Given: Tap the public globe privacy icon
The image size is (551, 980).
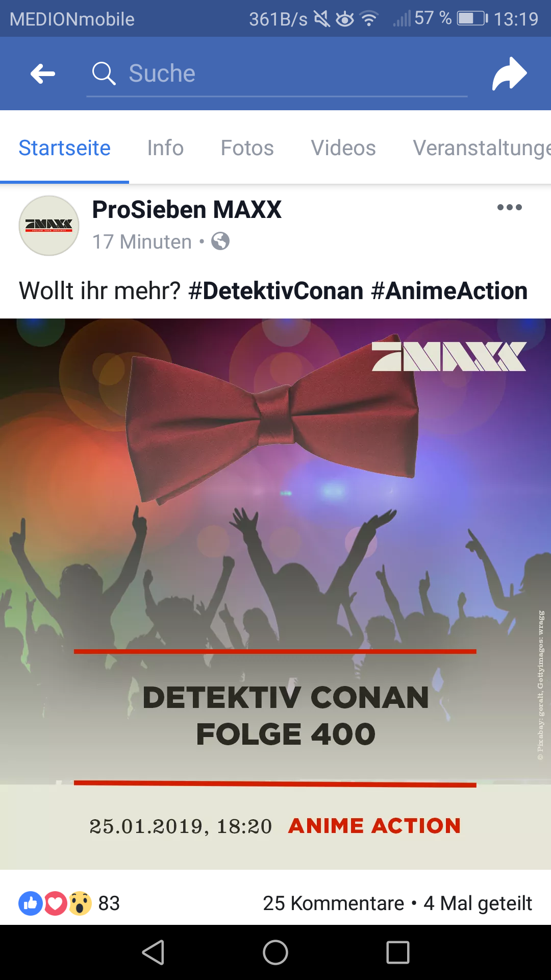Looking at the screenshot, I should tap(220, 241).
